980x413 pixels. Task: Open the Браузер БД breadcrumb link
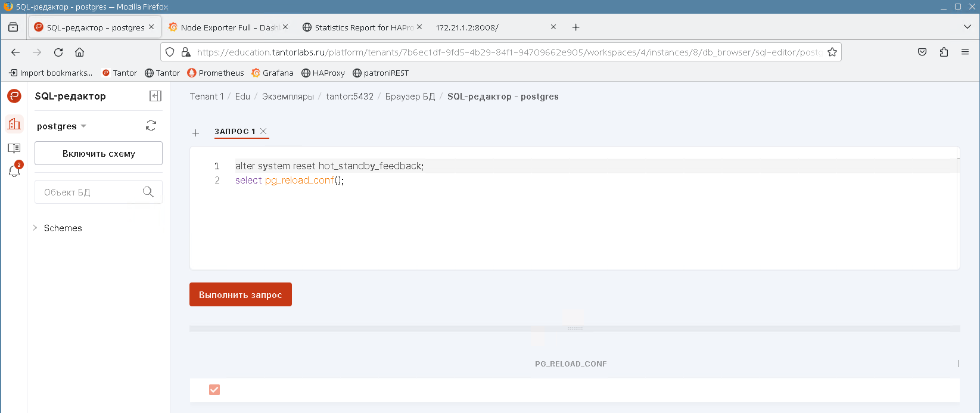[410, 97]
